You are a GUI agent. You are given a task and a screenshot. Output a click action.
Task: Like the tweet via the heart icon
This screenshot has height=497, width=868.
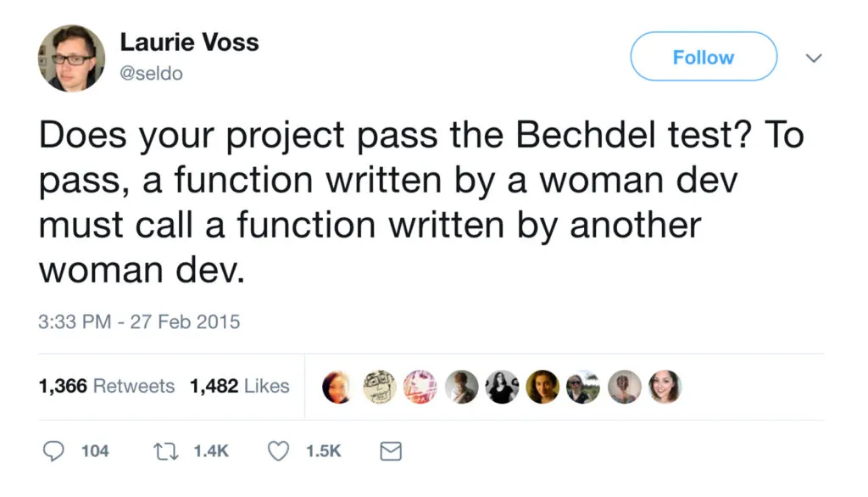click(277, 450)
